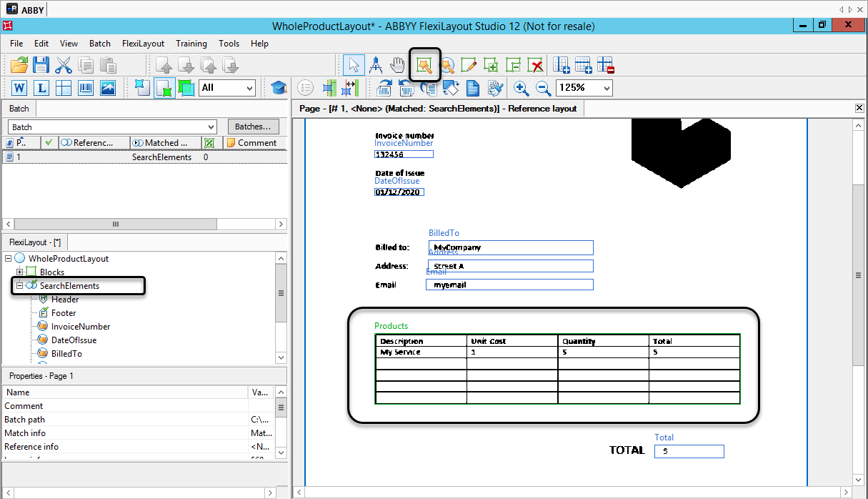Click the clean page brush icon
Viewport: 868px width, 499px height.
pyautogui.click(x=495, y=88)
